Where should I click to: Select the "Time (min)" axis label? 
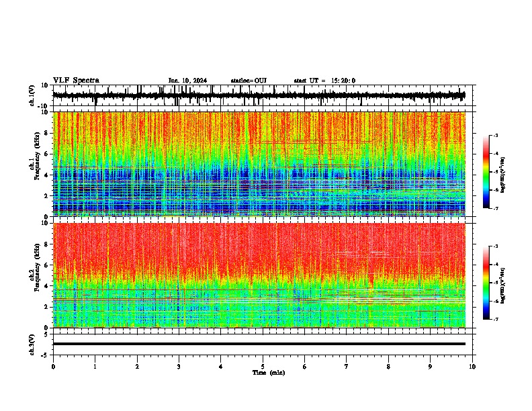point(269,373)
